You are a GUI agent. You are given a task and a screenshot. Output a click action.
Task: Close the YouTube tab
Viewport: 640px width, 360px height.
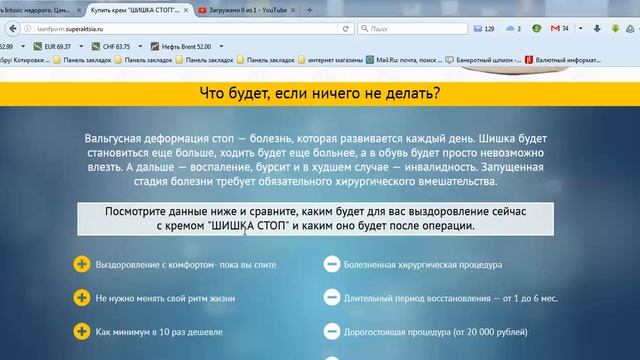coord(293,10)
